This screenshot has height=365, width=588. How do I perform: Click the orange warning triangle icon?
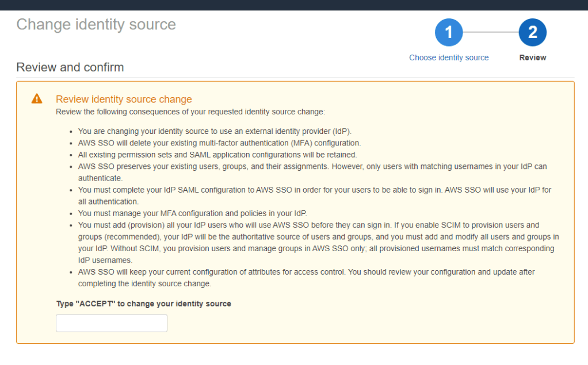tap(37, 99)
